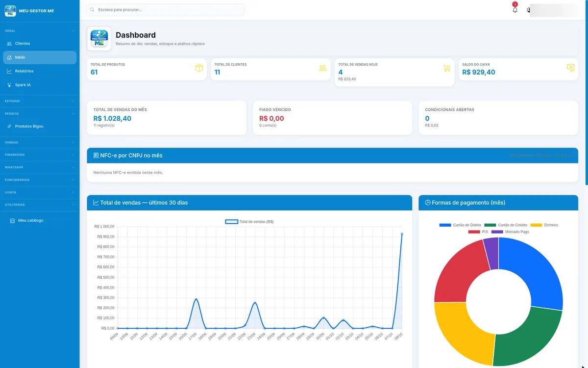
Task: Focus the "Escreva para procurar..." search field
Action: coord(165,10)
